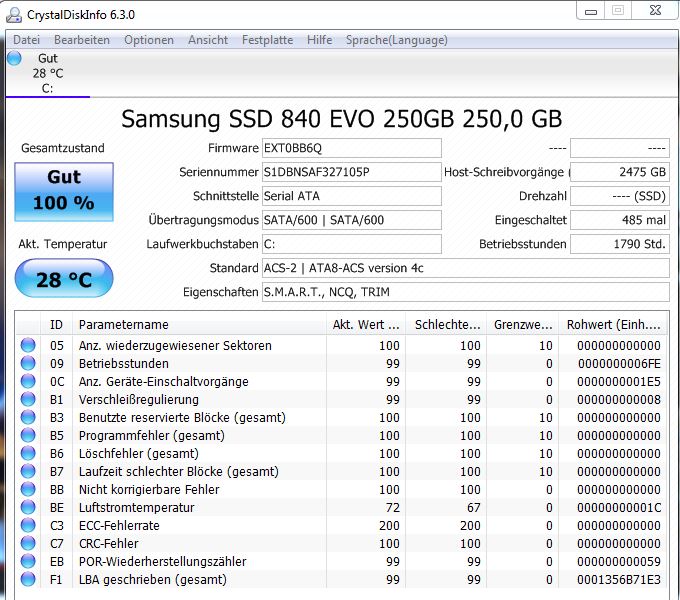Click the 28 °C temperature button
The image size is (680, 600).
point(64,278)
